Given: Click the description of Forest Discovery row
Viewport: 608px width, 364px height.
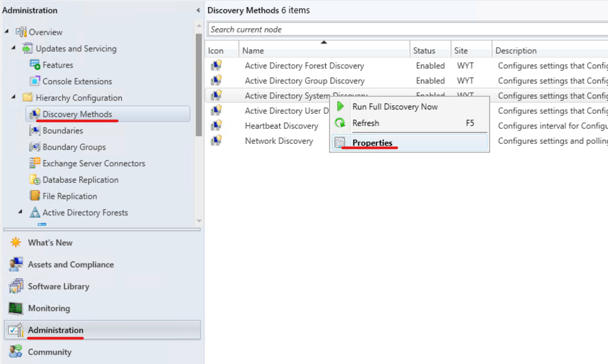Looking at the screenshot, I should pyautogui.click(x=553, y=66).
